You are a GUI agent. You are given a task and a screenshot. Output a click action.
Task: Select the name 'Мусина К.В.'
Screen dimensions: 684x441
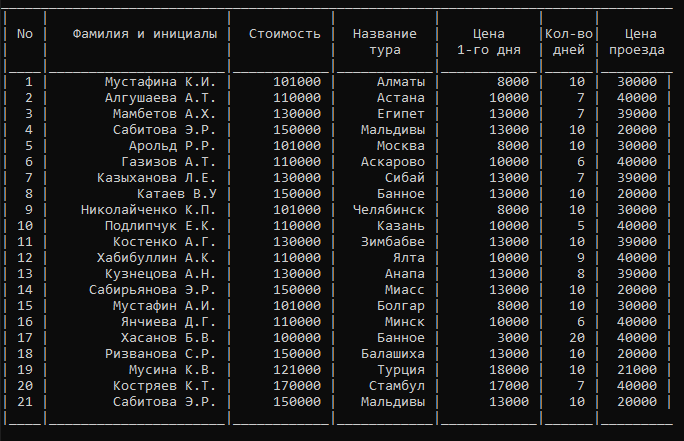[x=172, y=370]
